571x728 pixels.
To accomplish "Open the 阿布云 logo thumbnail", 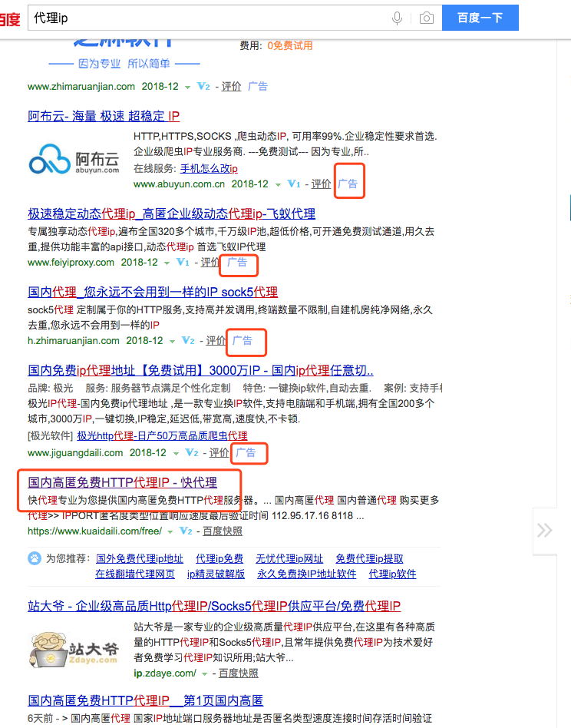I will coord(74,159).
